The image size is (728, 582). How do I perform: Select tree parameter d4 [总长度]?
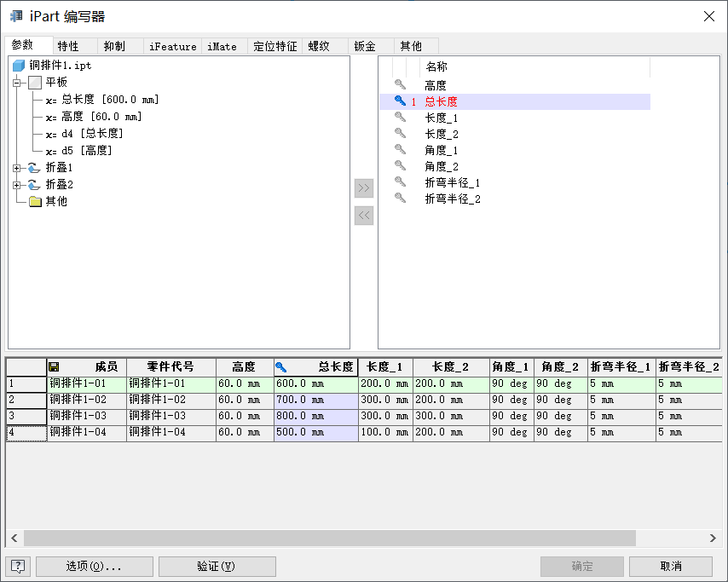pos(84,134)
